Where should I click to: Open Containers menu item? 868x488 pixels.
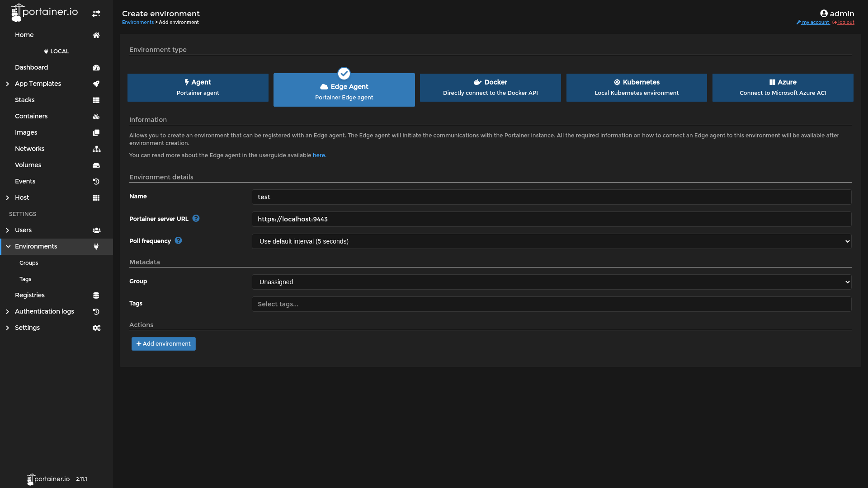[x=57, y=117]
